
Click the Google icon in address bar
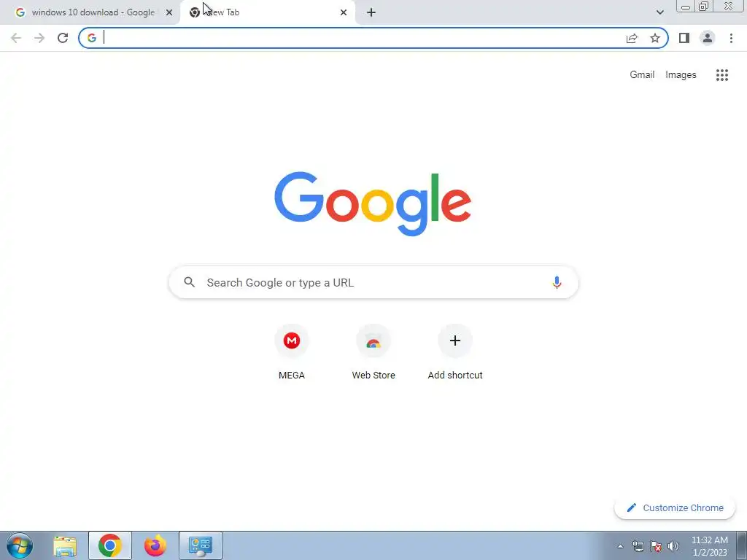point(92,38)
